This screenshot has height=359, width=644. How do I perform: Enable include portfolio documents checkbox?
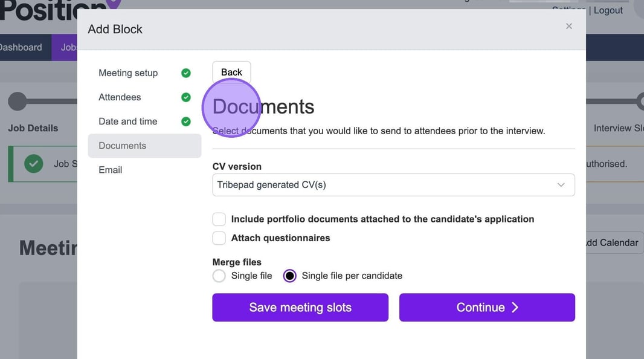point(219,219)
